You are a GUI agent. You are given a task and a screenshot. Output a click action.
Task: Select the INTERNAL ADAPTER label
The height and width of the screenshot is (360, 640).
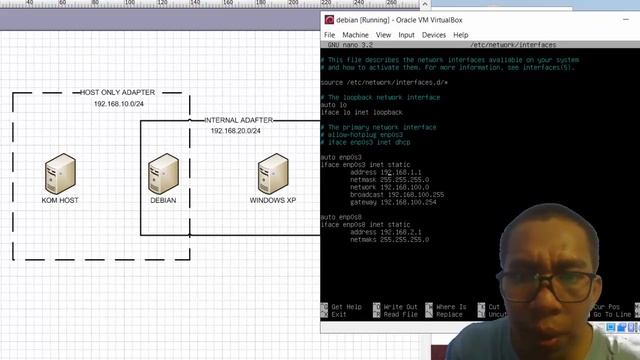point(238,120)
